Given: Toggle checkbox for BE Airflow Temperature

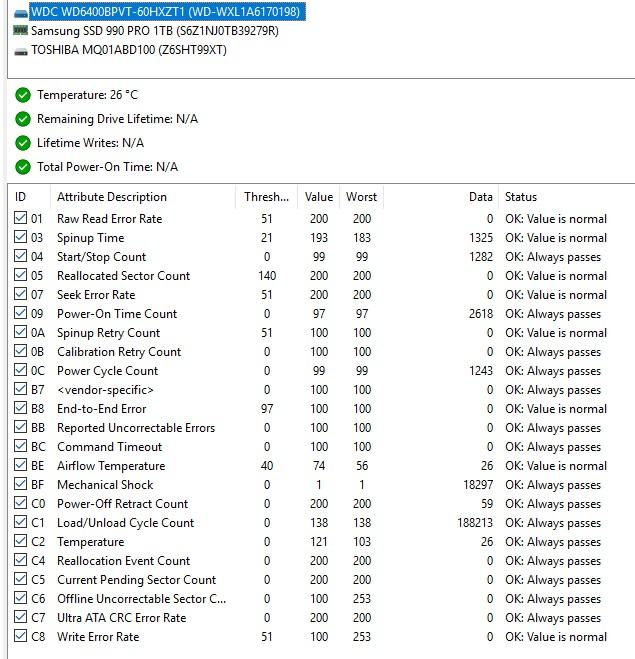Looking at the screenshot, I should point(20,464).
